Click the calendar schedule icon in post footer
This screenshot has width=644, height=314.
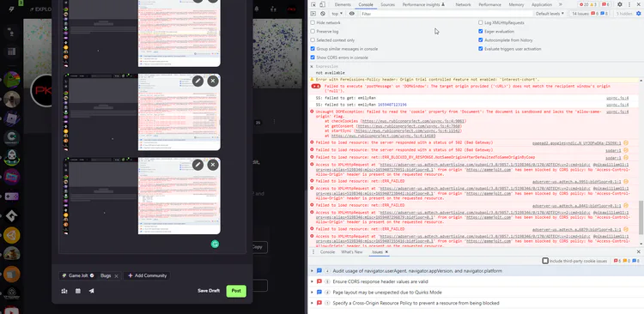tap(78, 291)
